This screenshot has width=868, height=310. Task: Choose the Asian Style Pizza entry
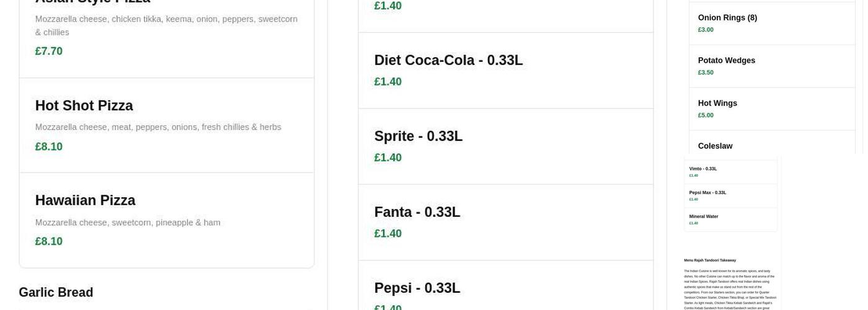[x=93, y=2]
